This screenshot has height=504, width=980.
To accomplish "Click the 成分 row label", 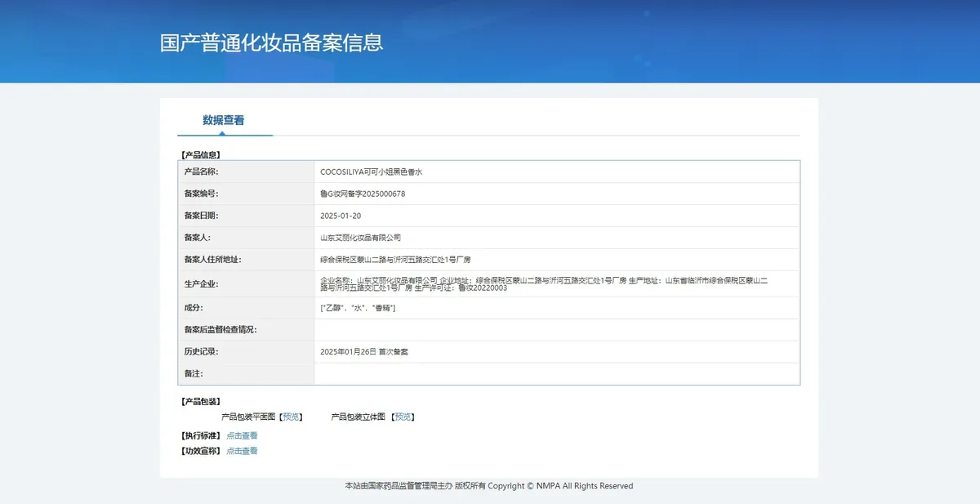I will [193, 308].
